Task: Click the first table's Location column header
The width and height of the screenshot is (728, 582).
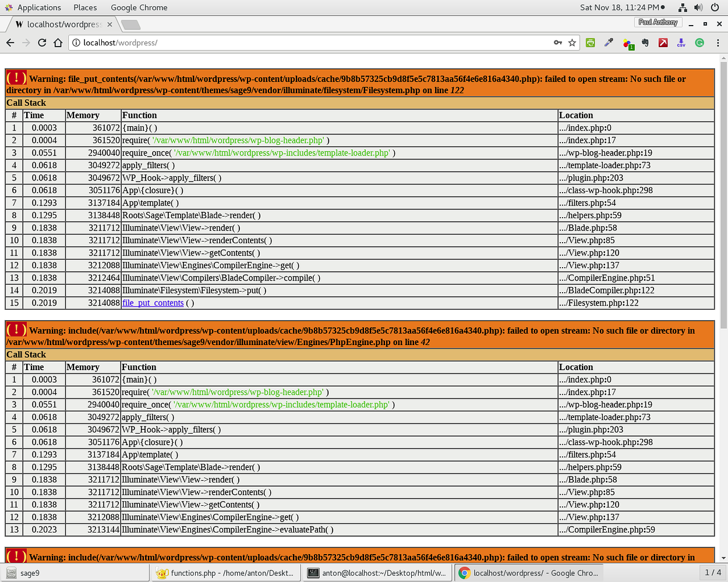Action: point(636,115)
